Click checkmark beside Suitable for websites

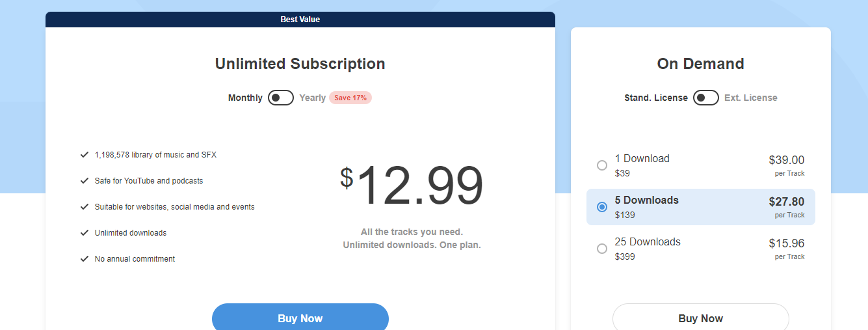pyautogui.click(x=84, y=207)
